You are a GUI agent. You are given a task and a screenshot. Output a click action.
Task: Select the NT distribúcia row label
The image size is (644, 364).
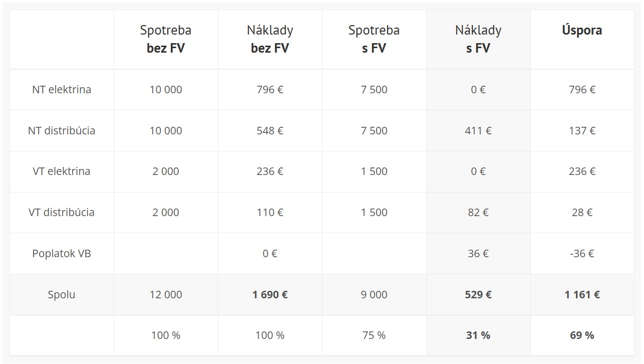(x=62, y=131)
